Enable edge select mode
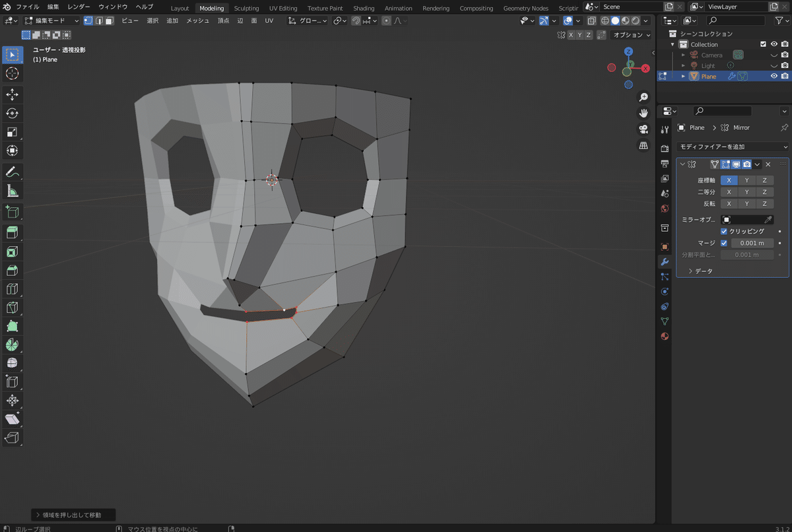Viewport: 792px width, 532px height. (x=99, y=20)
